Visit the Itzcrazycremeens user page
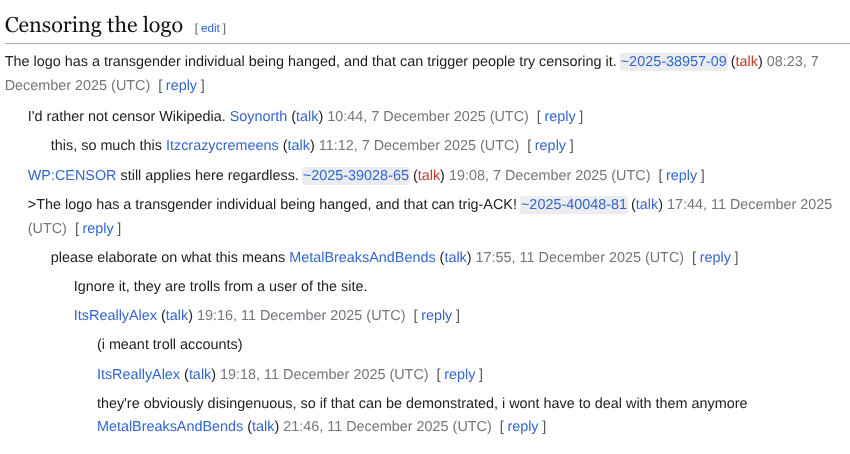The image size is (850, 454). tap(222, 145)
